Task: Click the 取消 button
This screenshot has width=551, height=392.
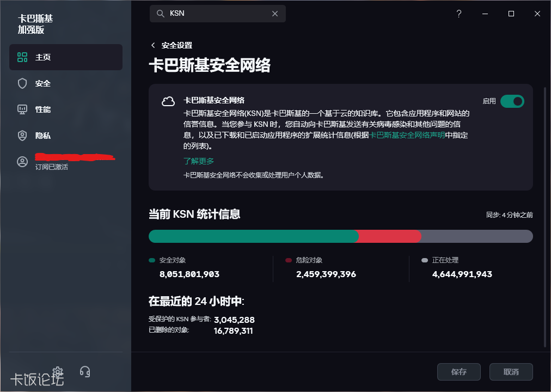Action: (x=511, y=372)
